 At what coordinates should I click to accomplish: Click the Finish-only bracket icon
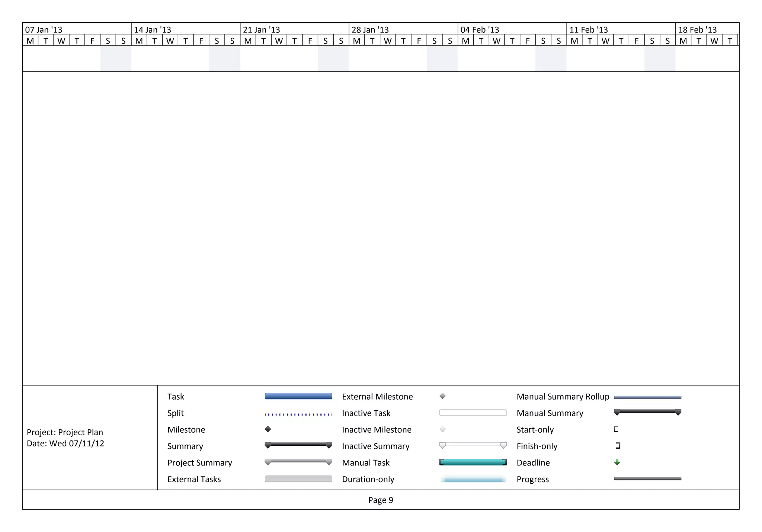(x=618, y=446)
